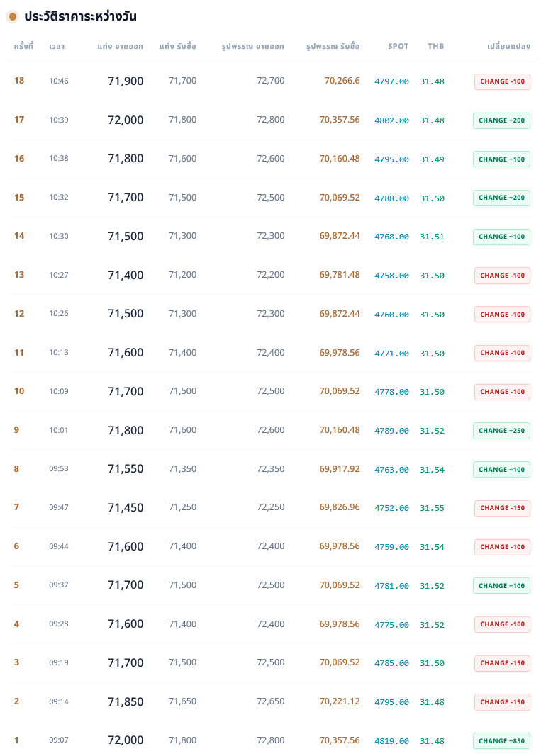Click the CHANGE +250 badge
This screenshot has width=541, height=756.
501,430
